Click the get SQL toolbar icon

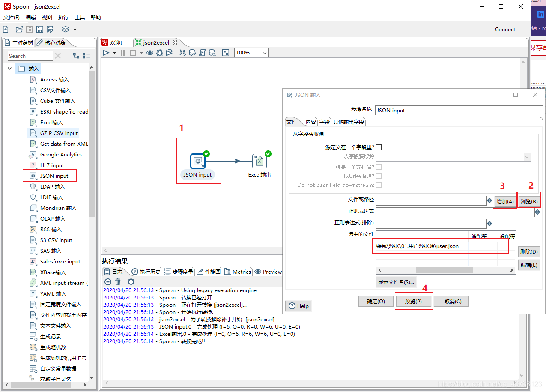pyautogui.click(x=203, y=53)
